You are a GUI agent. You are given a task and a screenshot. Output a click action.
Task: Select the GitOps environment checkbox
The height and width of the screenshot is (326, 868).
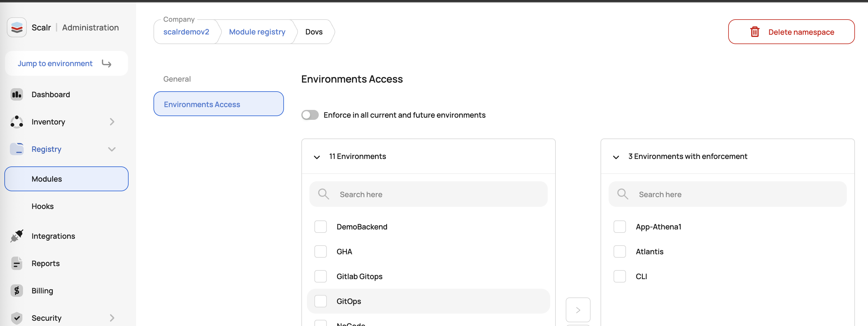[320, 301]
